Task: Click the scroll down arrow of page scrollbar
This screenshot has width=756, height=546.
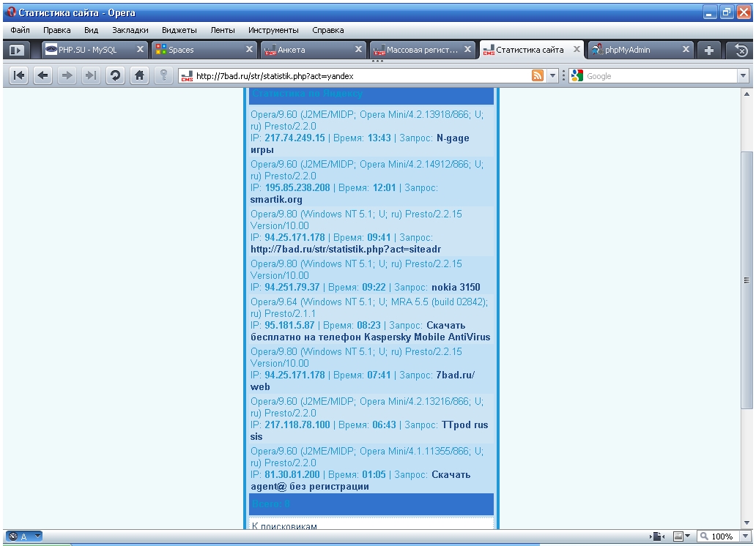Action: [x=746, y=523]
